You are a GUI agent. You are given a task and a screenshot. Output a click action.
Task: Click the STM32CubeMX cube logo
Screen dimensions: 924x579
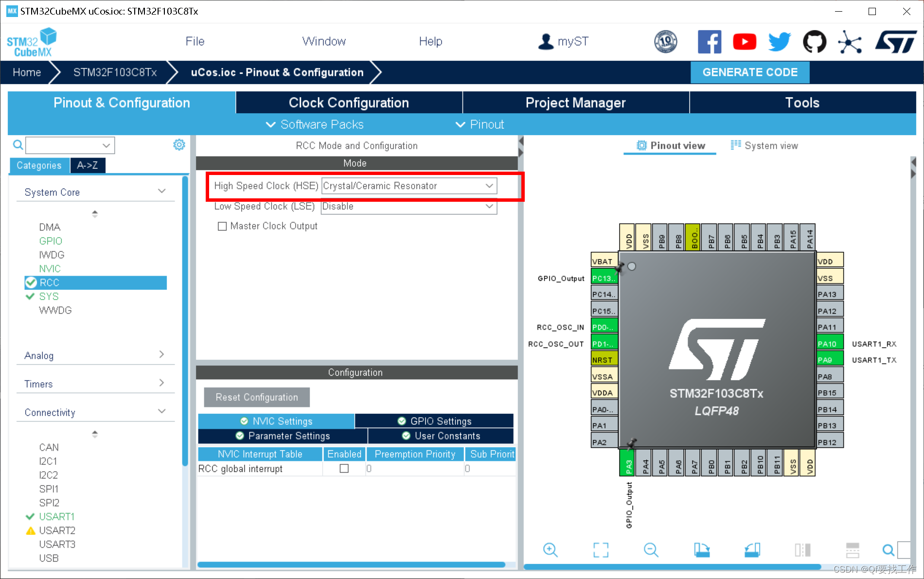32,42
